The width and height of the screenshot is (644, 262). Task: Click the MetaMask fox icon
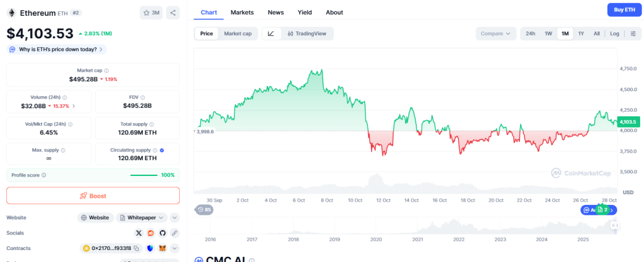tap(163, 248)
